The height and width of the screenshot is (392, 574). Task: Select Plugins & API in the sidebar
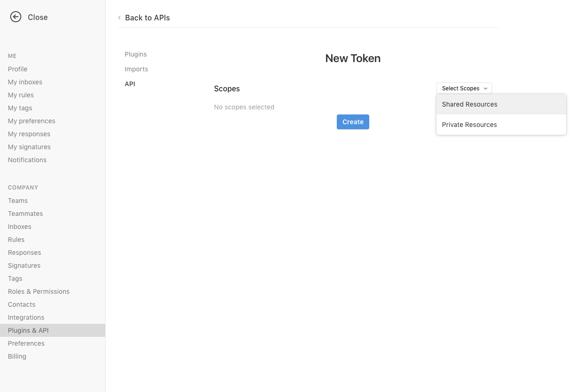[x=28, y=330]
